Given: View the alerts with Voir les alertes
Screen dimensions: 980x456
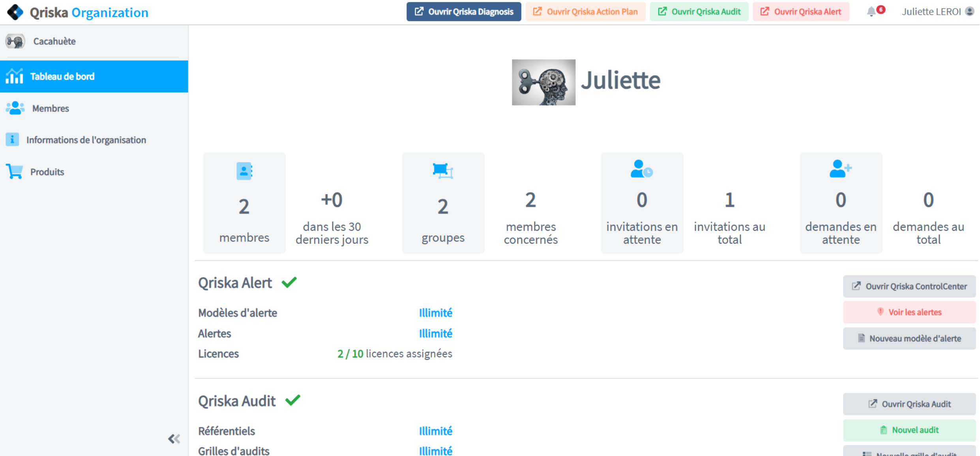Looking at the screenshot, I should point(909,312).
